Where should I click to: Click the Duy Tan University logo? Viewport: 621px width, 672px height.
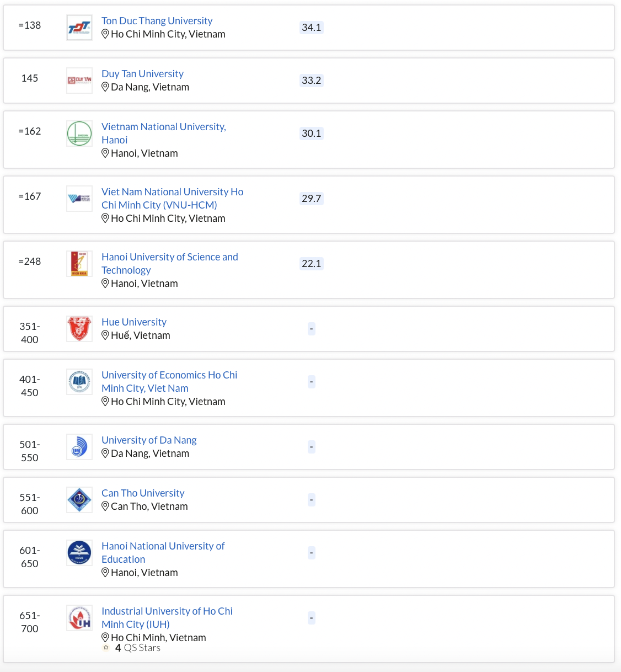point(79,81)
